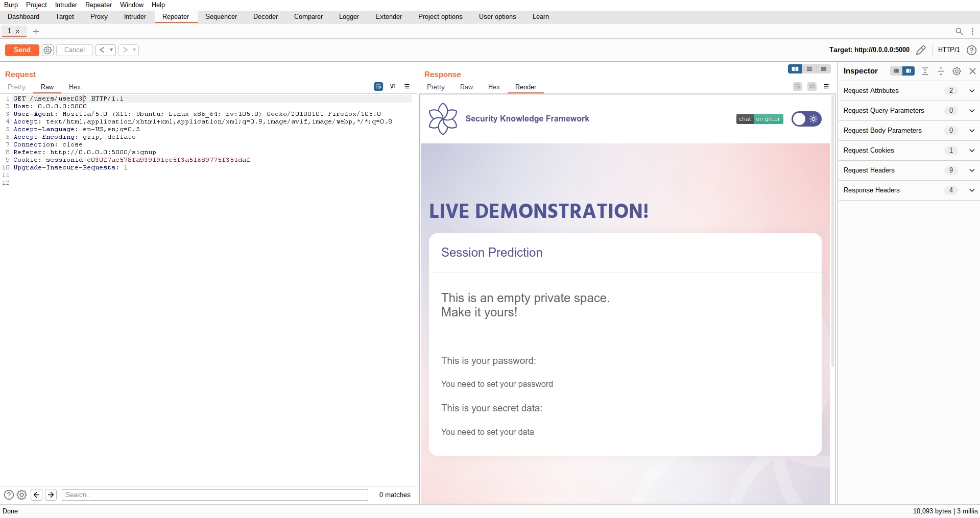This screenshot has width=980, height=518.
Task: Edit the target using the pencil icon
Action: point(921,50)
